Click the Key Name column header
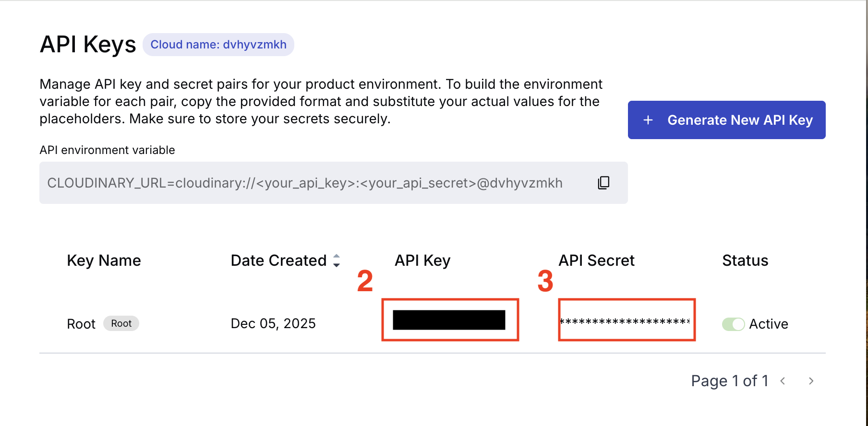 tap(104, 260)
